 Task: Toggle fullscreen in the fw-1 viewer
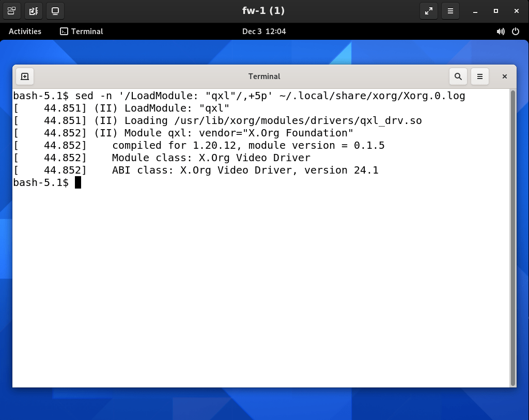(428, 11)
